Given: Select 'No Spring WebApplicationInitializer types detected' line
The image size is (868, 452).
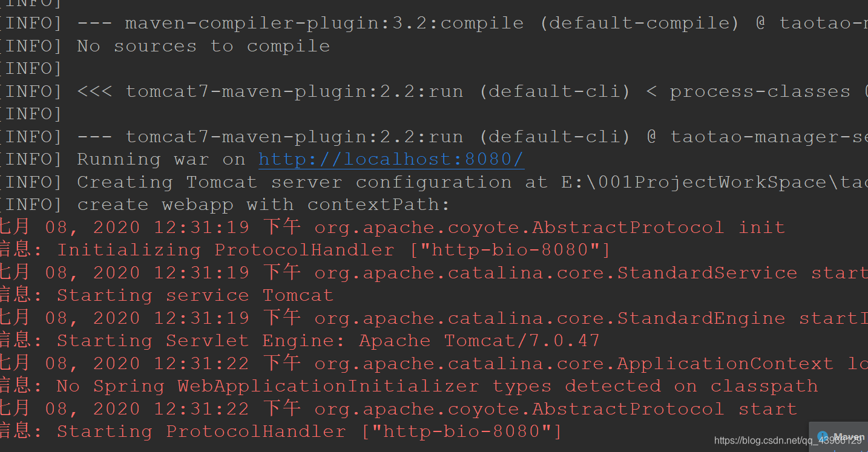Looking at the screenshot, I should pyautogui.click(x=409, y=386).
